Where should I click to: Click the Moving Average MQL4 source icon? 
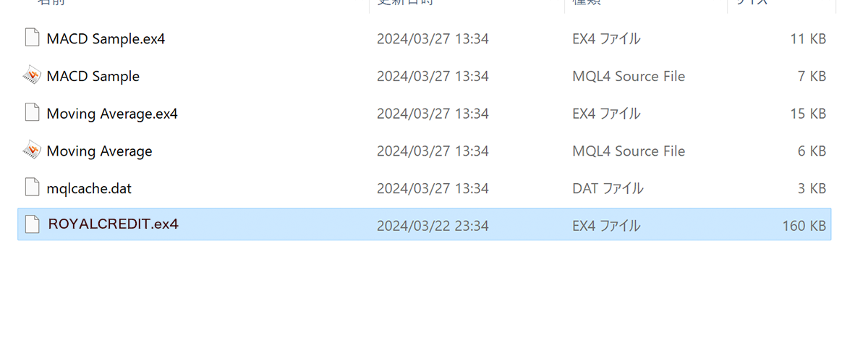click(32, 151)
